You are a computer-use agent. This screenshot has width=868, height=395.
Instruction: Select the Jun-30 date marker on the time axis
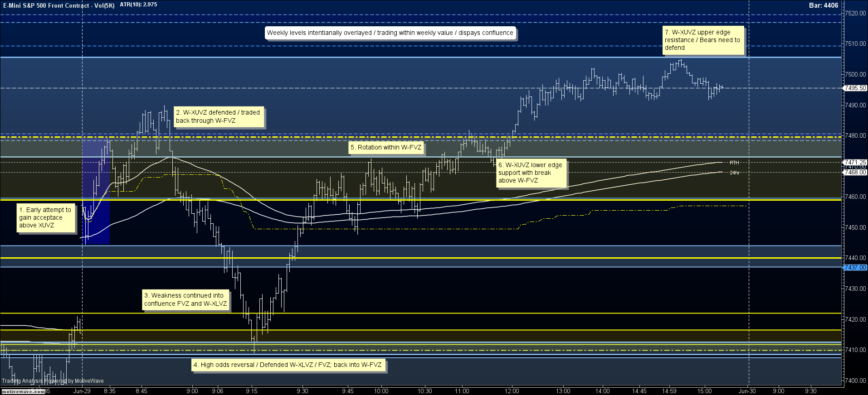click(747, 391)
